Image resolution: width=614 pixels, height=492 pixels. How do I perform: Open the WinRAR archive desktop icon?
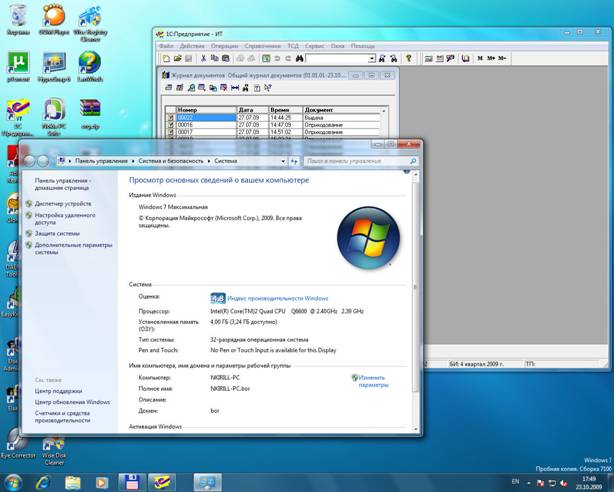(90, 114)
